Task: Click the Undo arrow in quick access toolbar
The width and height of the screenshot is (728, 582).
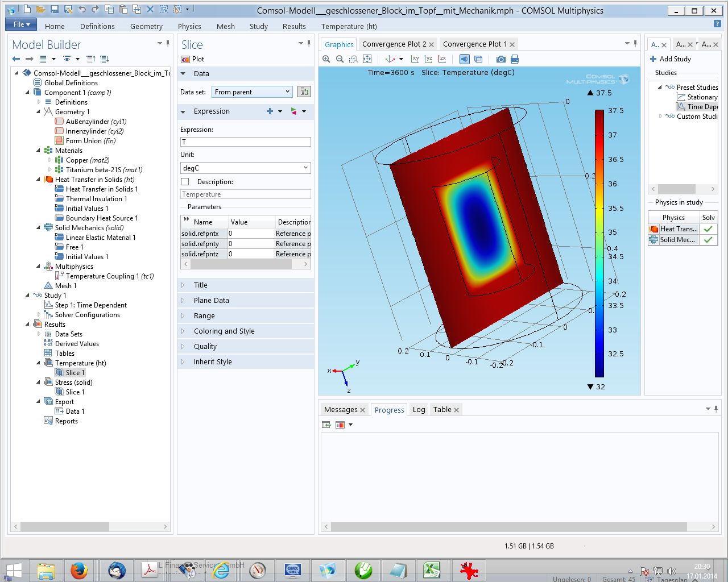Action: click(x=82, y=10)
